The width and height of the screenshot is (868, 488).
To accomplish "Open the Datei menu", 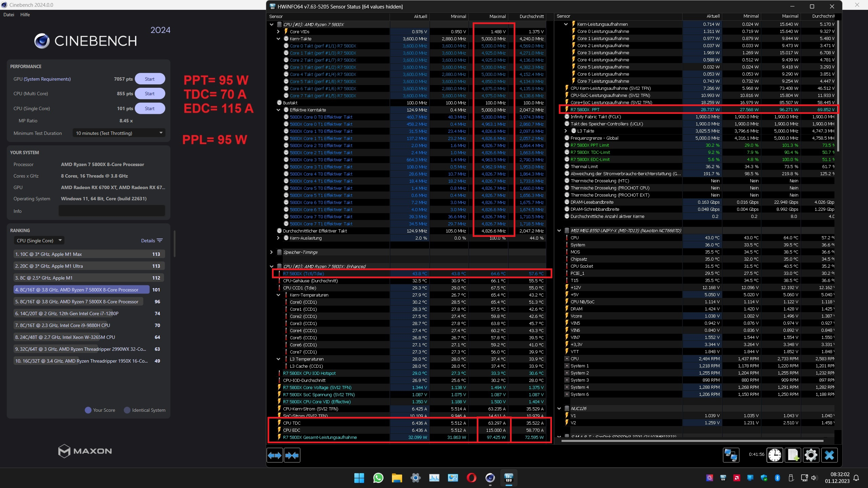I will click(x=9, y=15).
